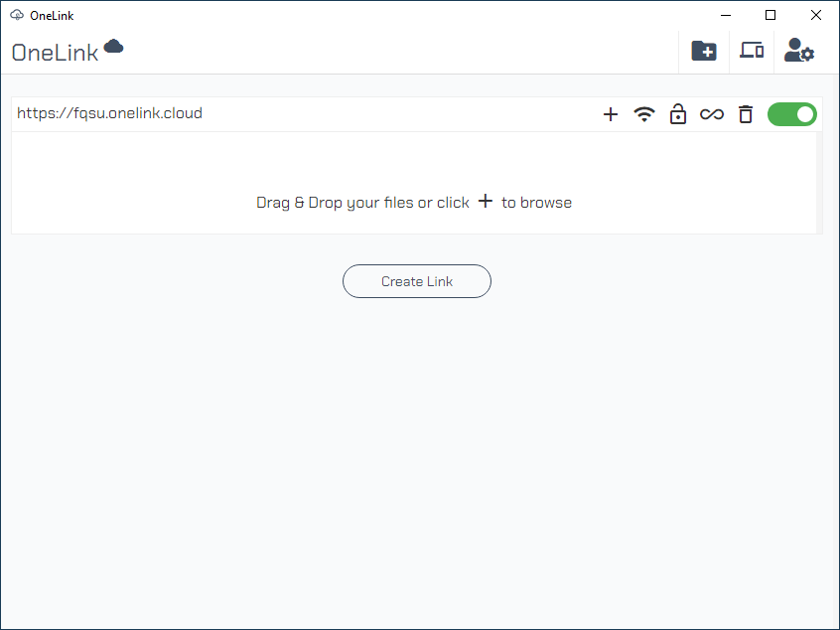
Task: Click the plus icon in link row
Action: (611, 114)
